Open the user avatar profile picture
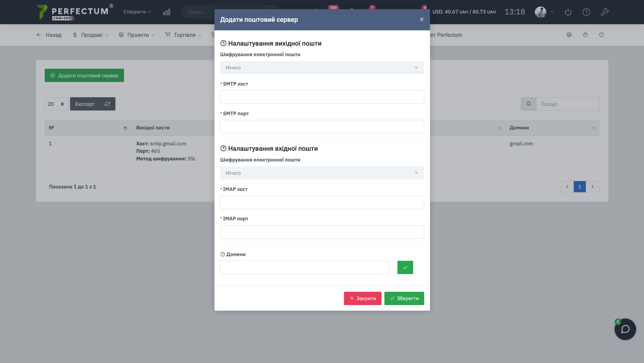Viewport: 644px width, 363px height. [540, 12]
